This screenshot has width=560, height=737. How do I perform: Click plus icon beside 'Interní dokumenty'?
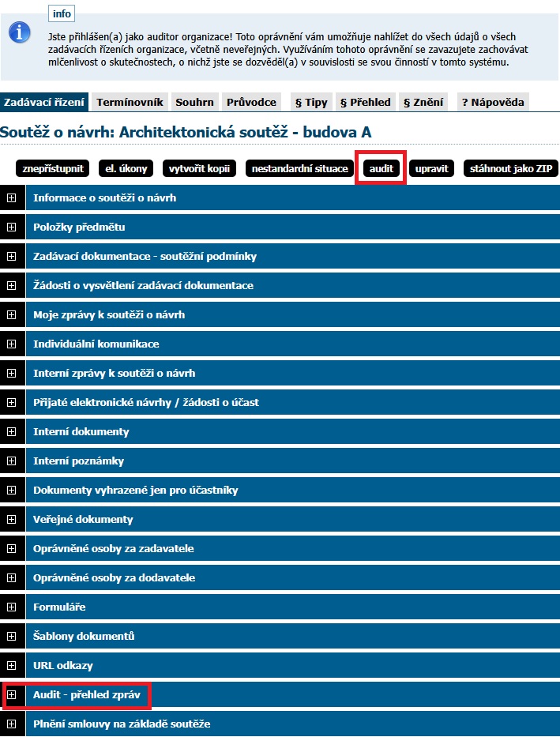(x=12, y=431)
